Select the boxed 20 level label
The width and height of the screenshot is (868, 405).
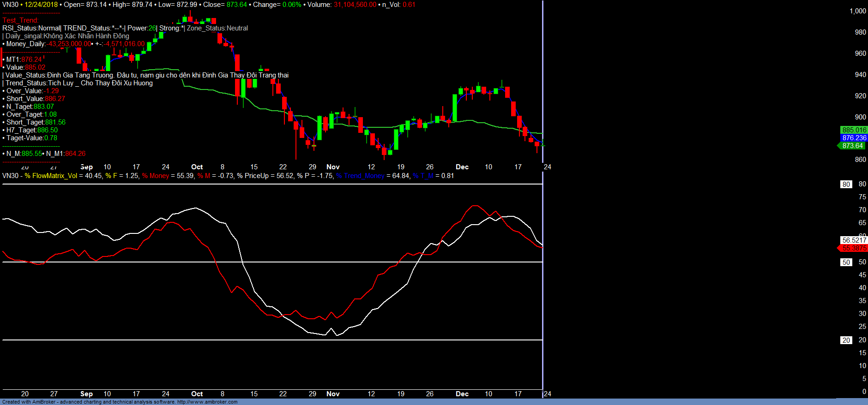point(846,340)
